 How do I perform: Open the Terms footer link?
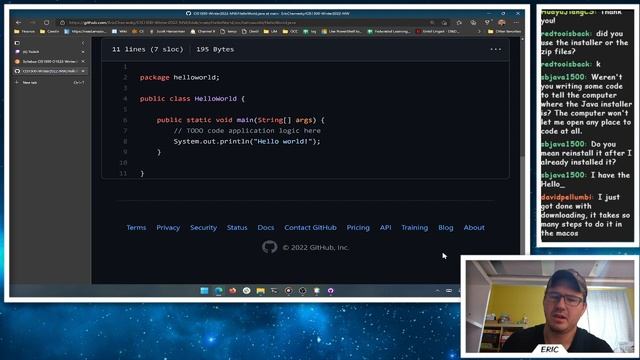(x=136, y=228)
